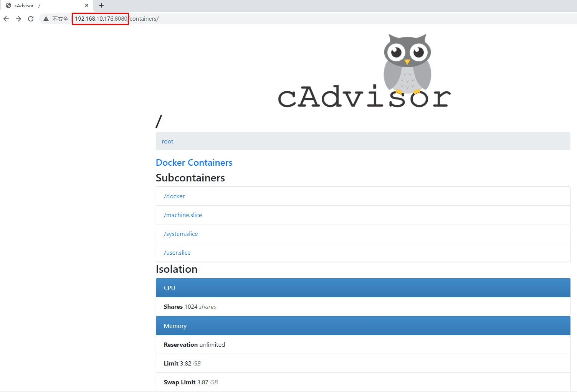Go forward with the browser forward arrow
This screenshot has width=577, height=392.
[18, 19]
